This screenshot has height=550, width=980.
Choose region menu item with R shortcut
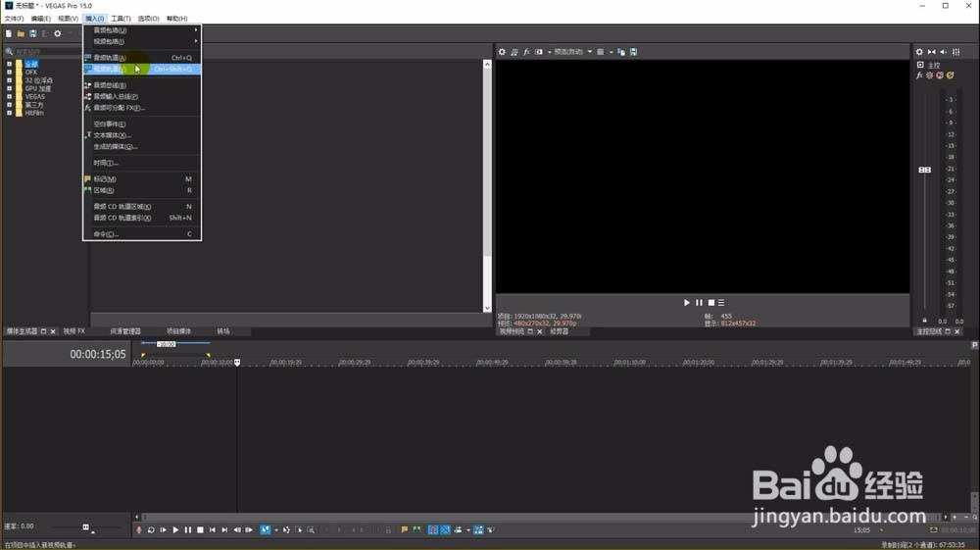(142, 190)
